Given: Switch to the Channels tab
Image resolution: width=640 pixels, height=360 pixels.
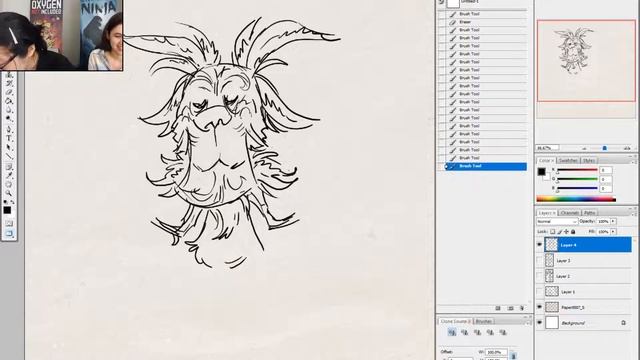Looking at the screenshot, I should (569, 213).
